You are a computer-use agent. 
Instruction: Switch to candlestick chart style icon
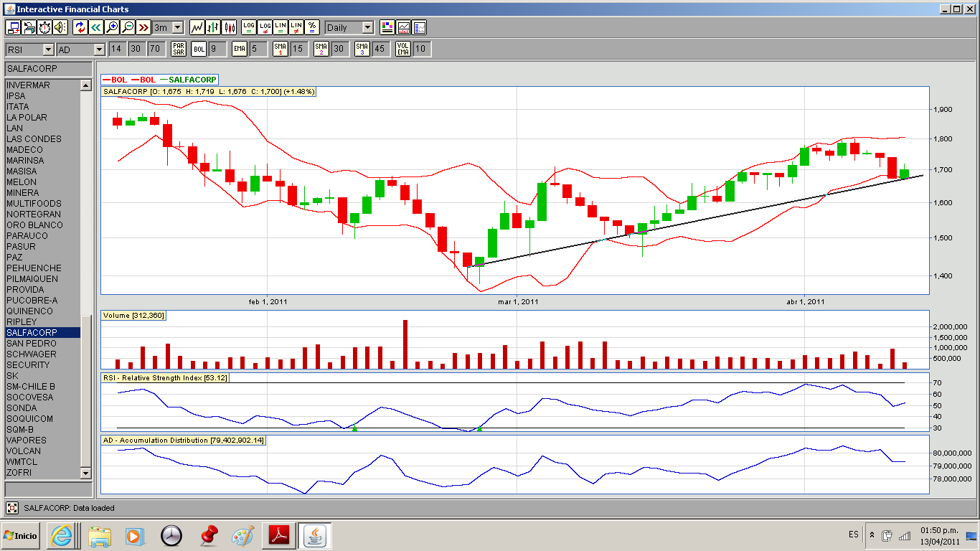coord(229,27)
